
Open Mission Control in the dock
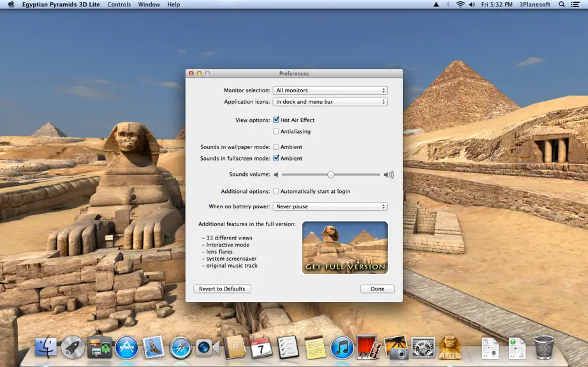point(99,347)
